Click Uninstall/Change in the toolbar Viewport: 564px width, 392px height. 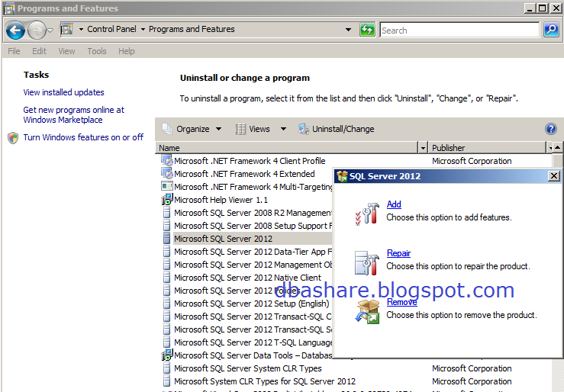(x=337, y=129)
